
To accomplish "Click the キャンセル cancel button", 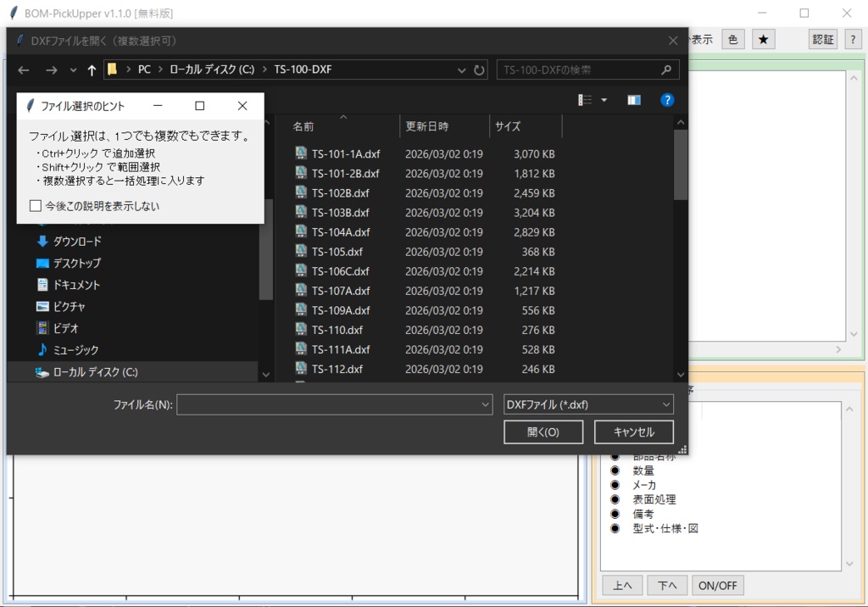I will [634, 432].
